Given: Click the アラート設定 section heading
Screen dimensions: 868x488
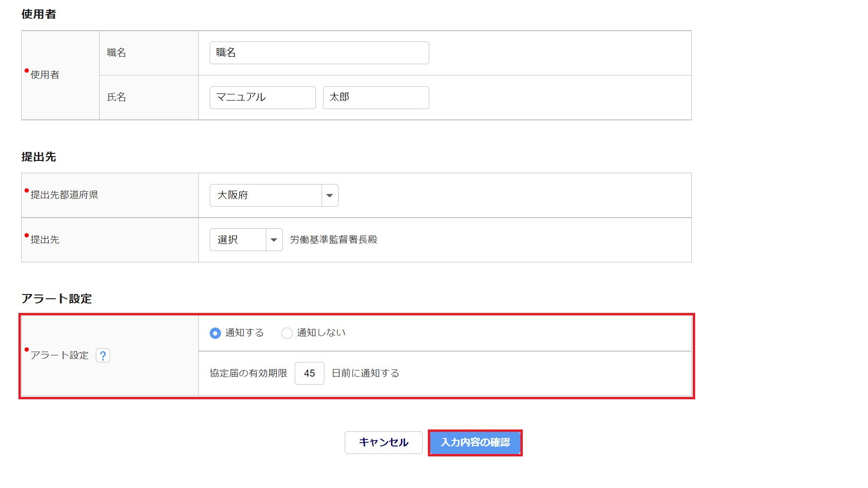Looking at the screenshot, I should click(57, 299).
